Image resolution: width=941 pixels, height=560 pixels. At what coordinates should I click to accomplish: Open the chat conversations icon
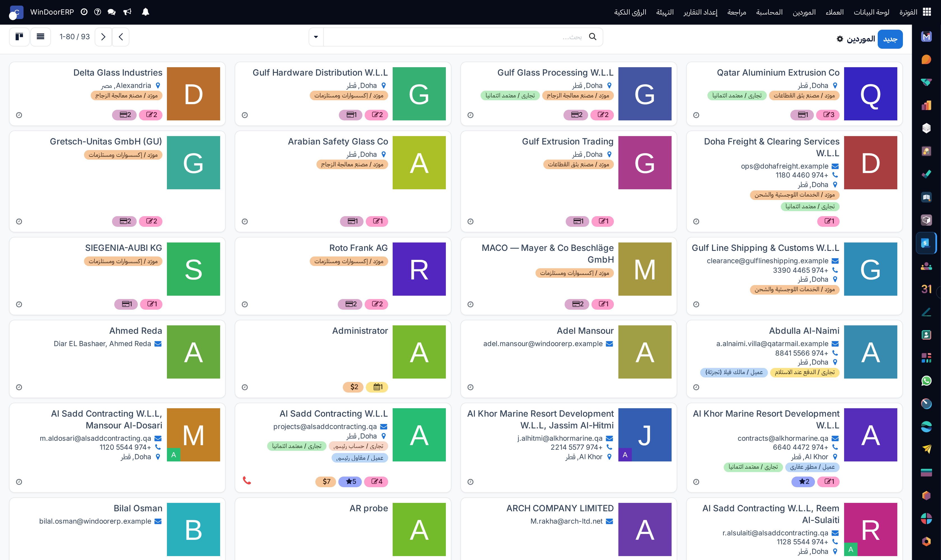[x=111, y=12]
